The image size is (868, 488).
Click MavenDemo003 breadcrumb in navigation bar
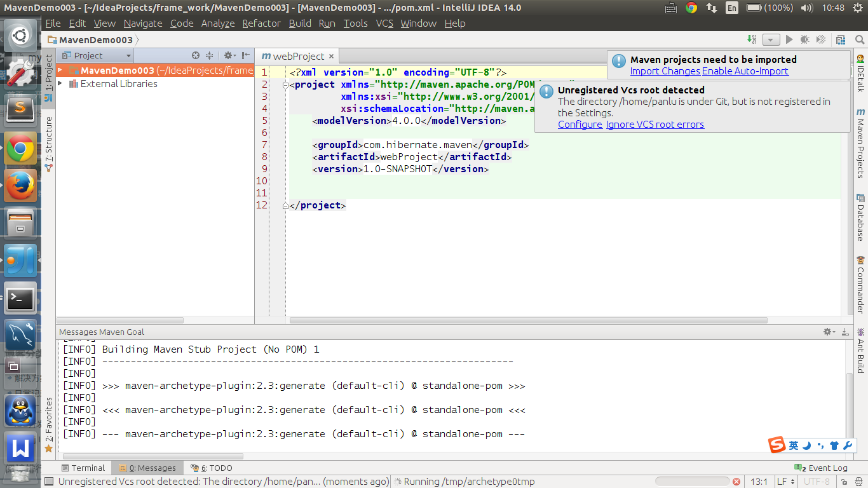pos(90,39)
